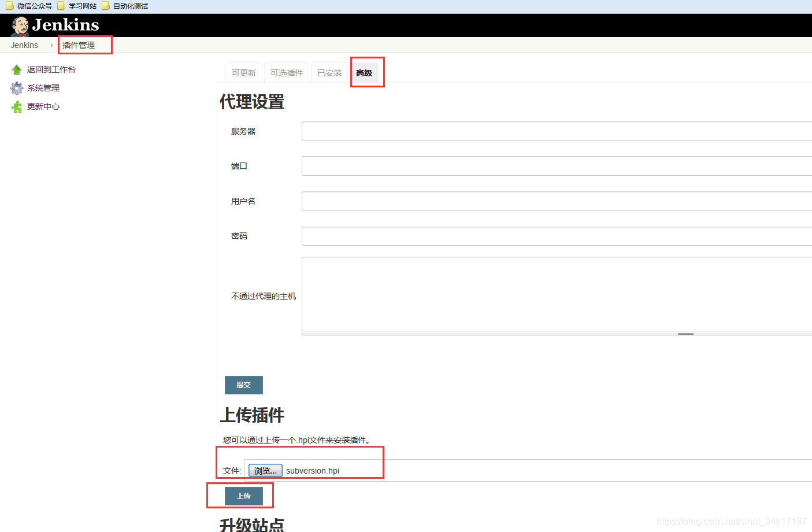Image resolution: width=812 pixels, height=532 pixels.
Task: Click the 服务器 field label
Action: 243,131
